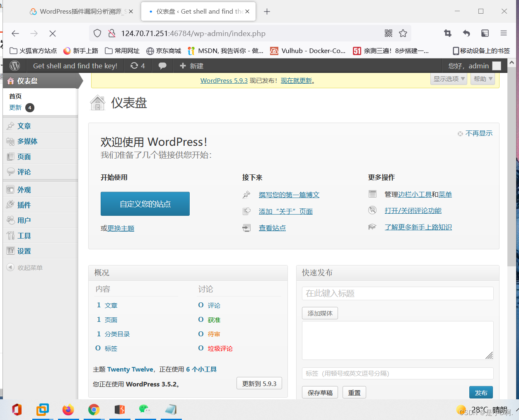Focus the 在此键入标题 title field
Screen dimensions: 519x420
398,293
